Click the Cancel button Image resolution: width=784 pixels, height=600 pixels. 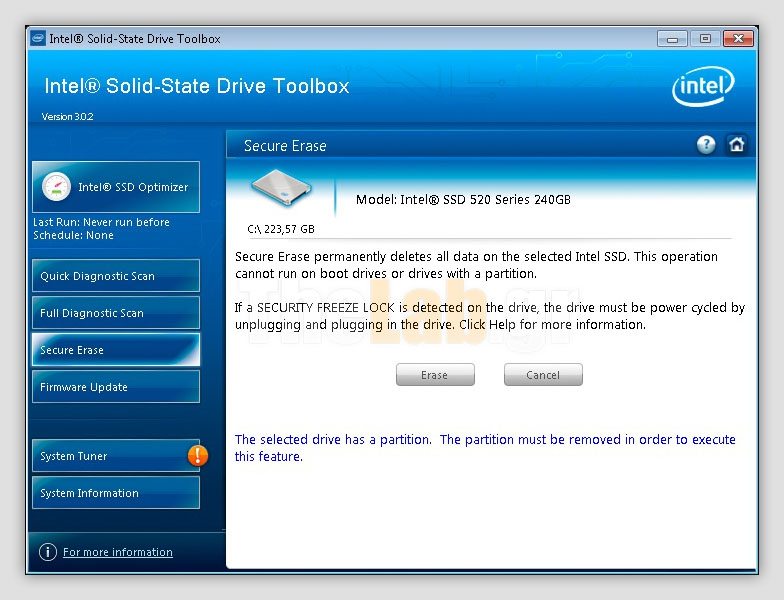[543, 374]
